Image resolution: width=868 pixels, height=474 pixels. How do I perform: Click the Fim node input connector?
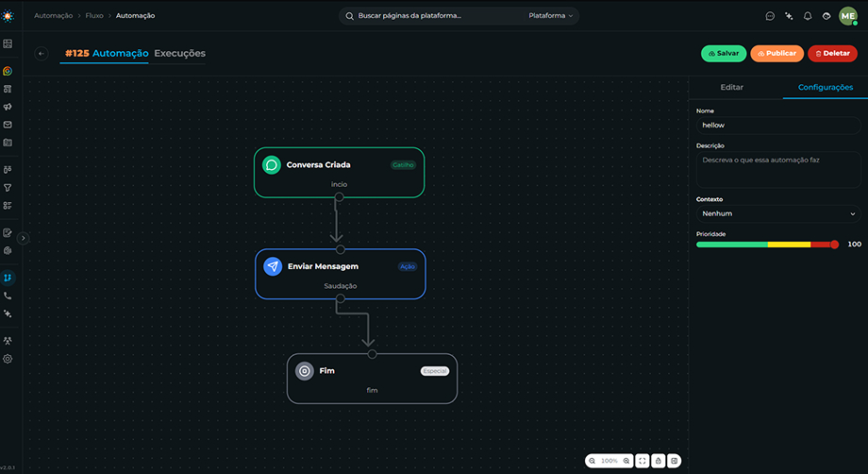click(372, 354)
